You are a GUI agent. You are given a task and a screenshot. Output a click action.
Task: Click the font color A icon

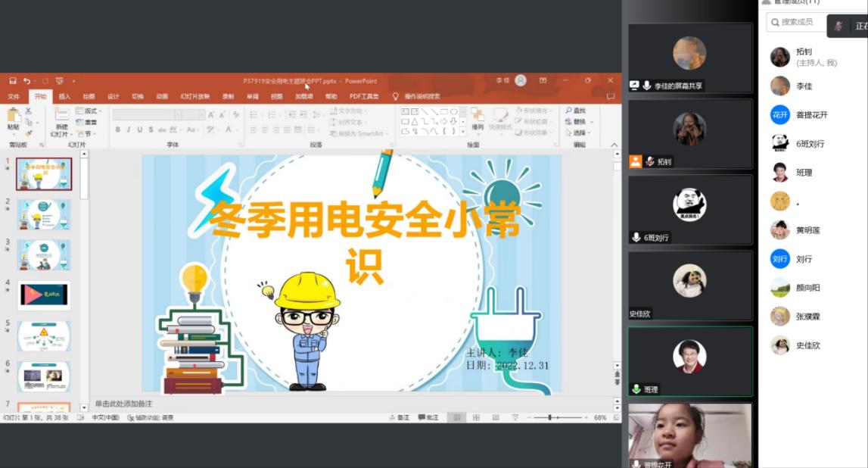pos(228,129)
